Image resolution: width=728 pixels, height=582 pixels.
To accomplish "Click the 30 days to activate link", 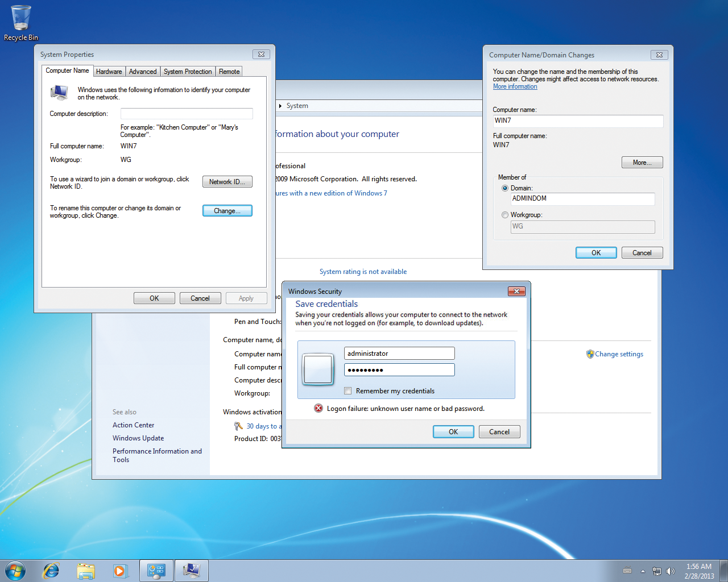I will (x=264, y=426).
